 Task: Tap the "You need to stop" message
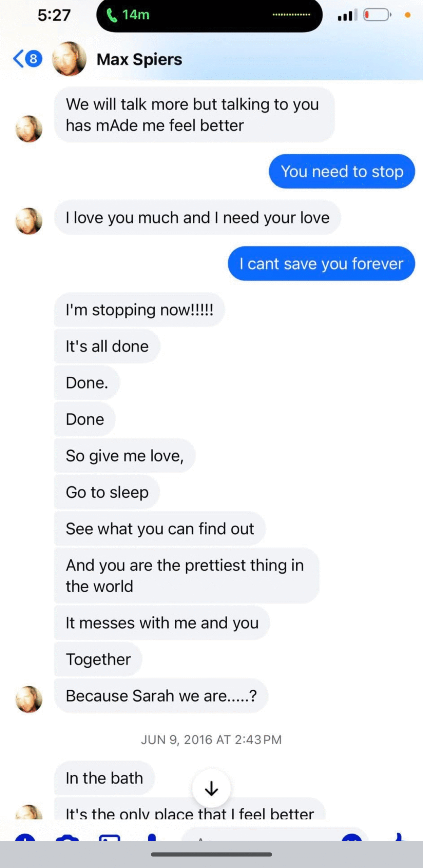point(342,171)
